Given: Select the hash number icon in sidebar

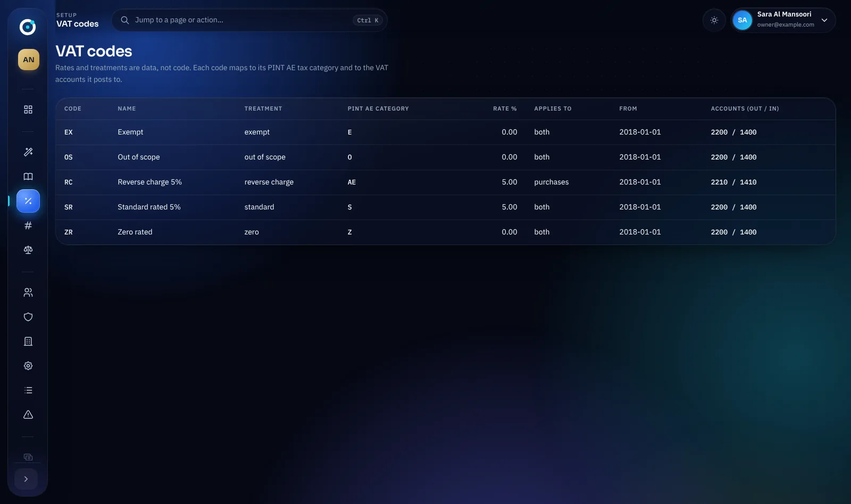Looking at the screenshot, I should pos(28,225).
